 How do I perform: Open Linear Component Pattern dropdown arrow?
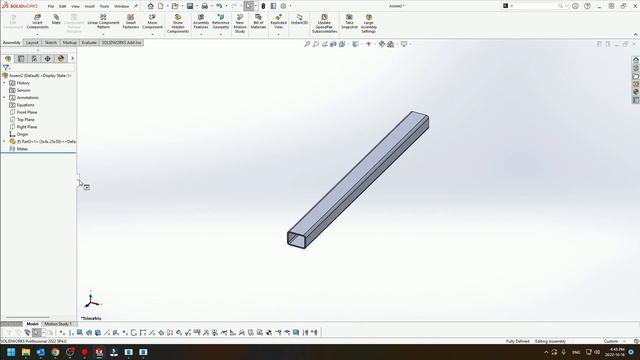tap(103, 34)
